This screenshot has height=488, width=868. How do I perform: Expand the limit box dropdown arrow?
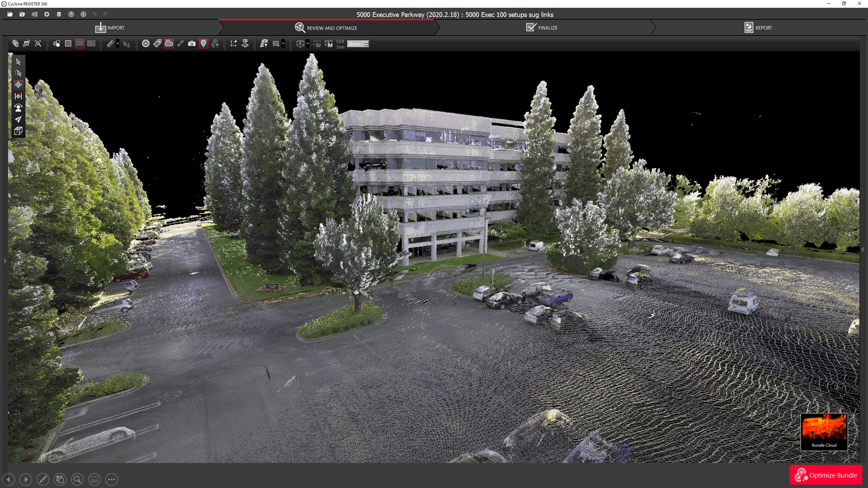point(308,44)
